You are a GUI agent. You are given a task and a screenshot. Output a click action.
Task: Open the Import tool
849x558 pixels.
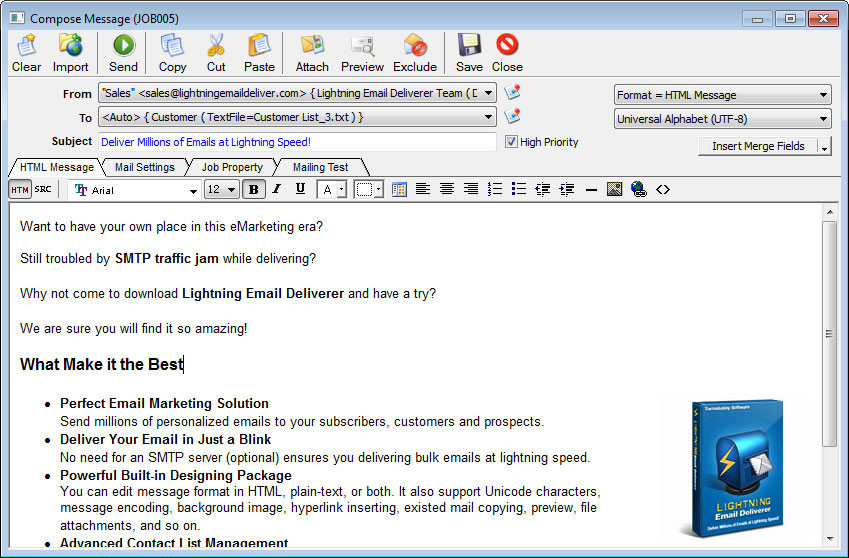coord(70,52)
